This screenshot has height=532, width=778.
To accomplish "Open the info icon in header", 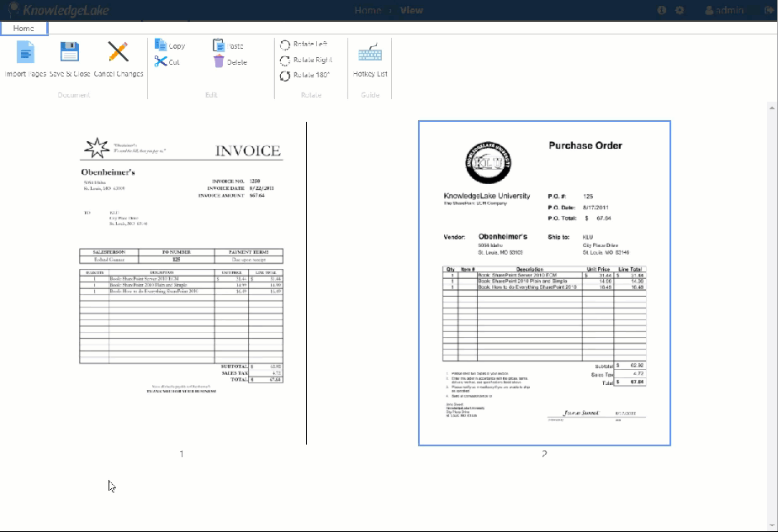I will pos(661,10).
